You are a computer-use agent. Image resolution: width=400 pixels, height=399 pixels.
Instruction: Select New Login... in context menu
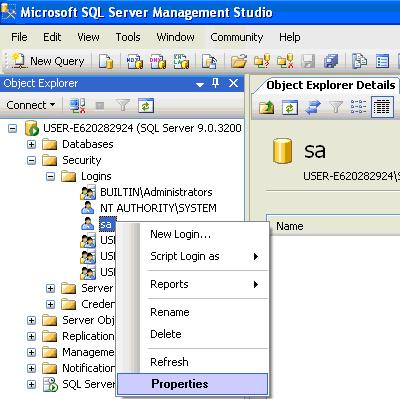click(181, 234)
